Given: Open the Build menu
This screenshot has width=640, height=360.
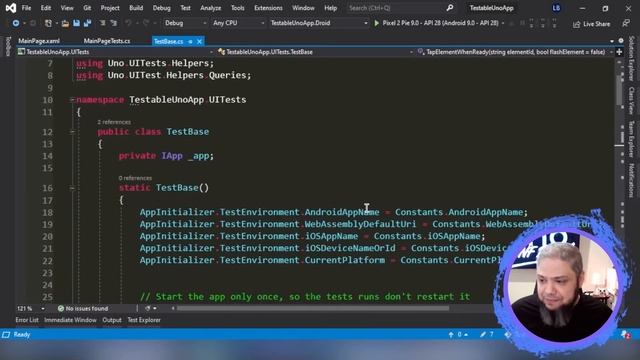Looking at the screenshot, I should point(136,8).
